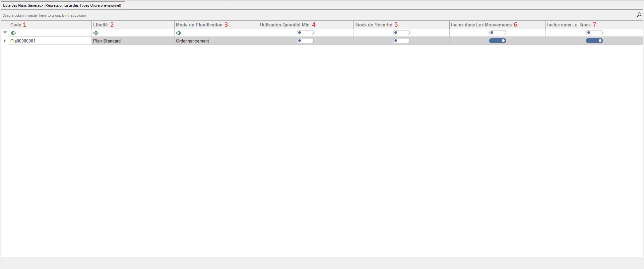Click the Stock de Sécurité column header

373,25
